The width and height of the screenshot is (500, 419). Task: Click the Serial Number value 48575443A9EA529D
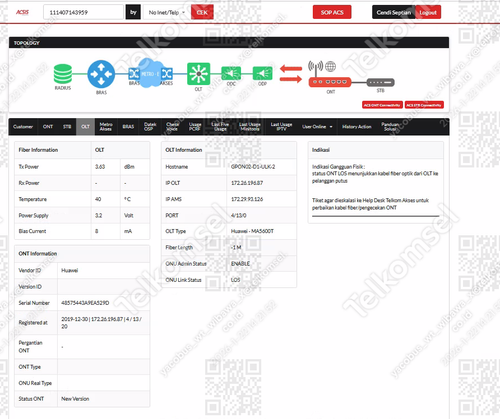click(85, 303)
